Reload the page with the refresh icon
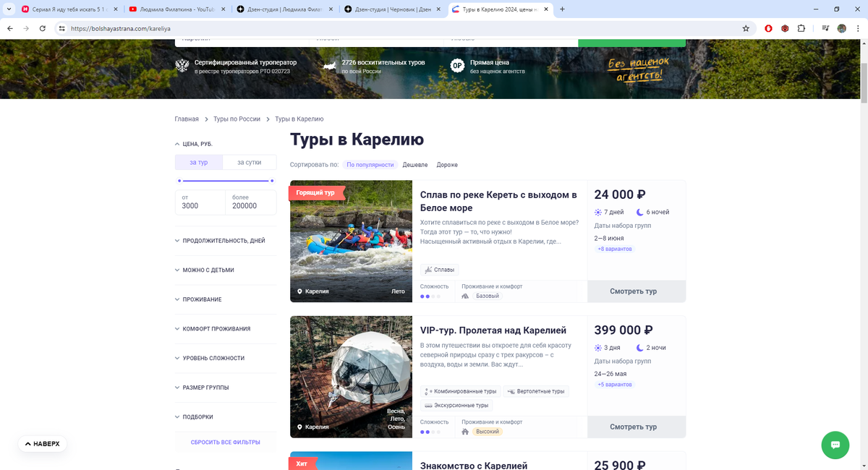The width and height of the screenshot is (868, 470). coord(43,28)
